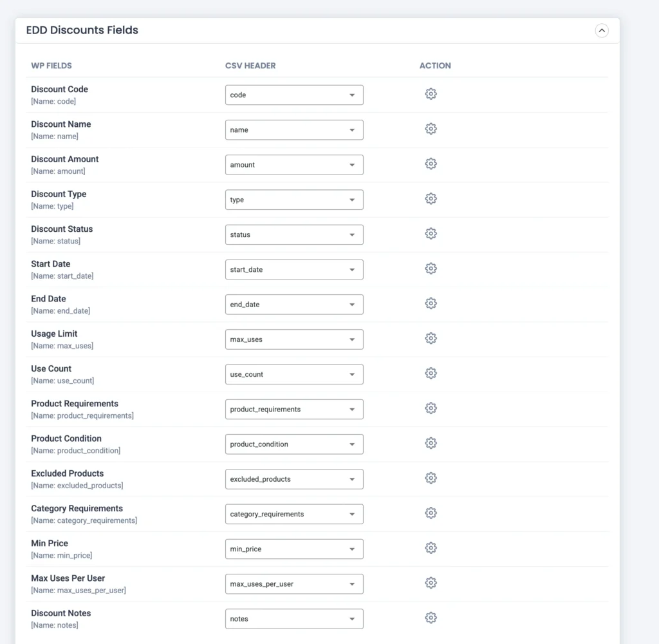Viewport: 659px width, 644px height.
Task: Click the 'Use Count' field label
Action: (x=51, y=368)
